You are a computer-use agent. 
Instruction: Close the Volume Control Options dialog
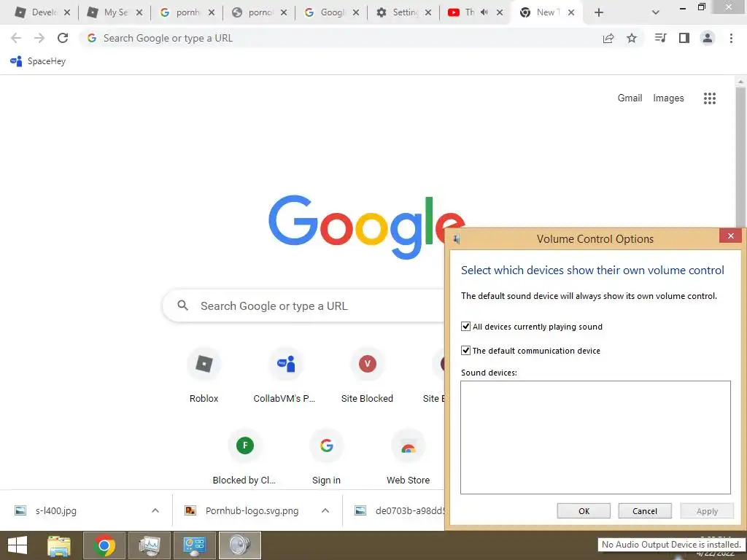pyautogui.click(x=731, y=236)
